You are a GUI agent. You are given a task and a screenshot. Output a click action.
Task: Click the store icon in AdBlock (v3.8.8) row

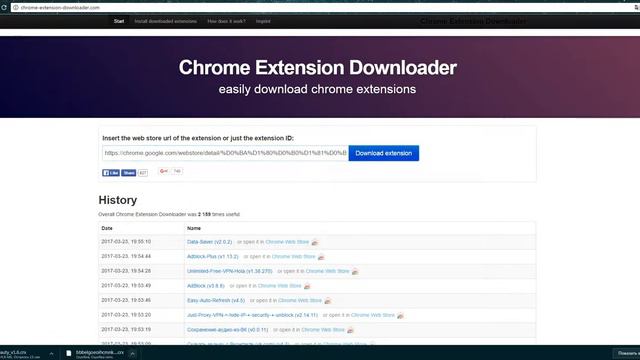pyautogui.click(x=307, y=287)
